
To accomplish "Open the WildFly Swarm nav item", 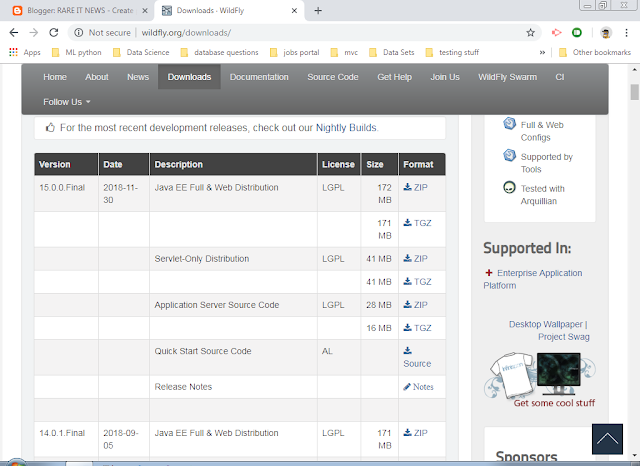I will point(507,77).
